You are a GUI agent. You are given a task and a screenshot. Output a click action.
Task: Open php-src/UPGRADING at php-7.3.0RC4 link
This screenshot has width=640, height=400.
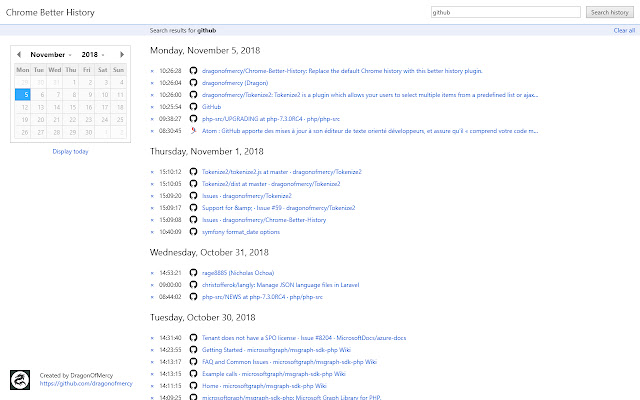tap(271, 119)
